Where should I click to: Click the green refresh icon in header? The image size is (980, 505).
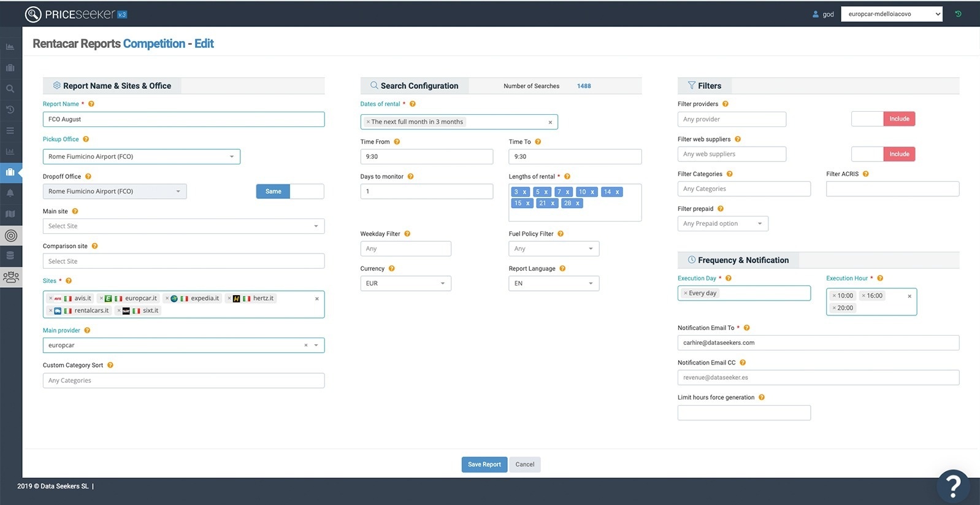pos(958,13)
